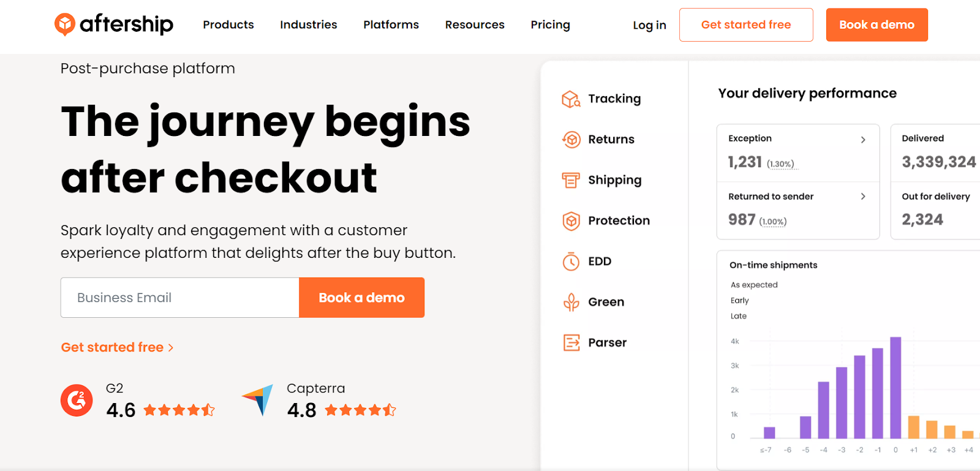
Task: Open the Products navigation menu
Action: (x=228, y=24)
